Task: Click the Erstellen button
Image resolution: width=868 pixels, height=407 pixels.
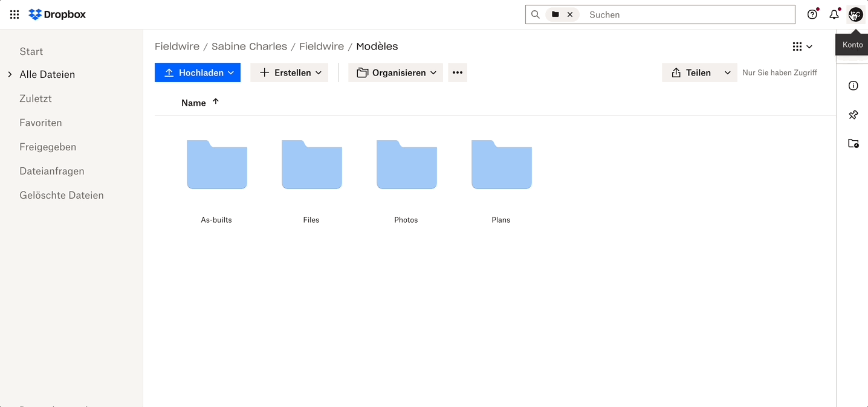Action: click(289, 72)
